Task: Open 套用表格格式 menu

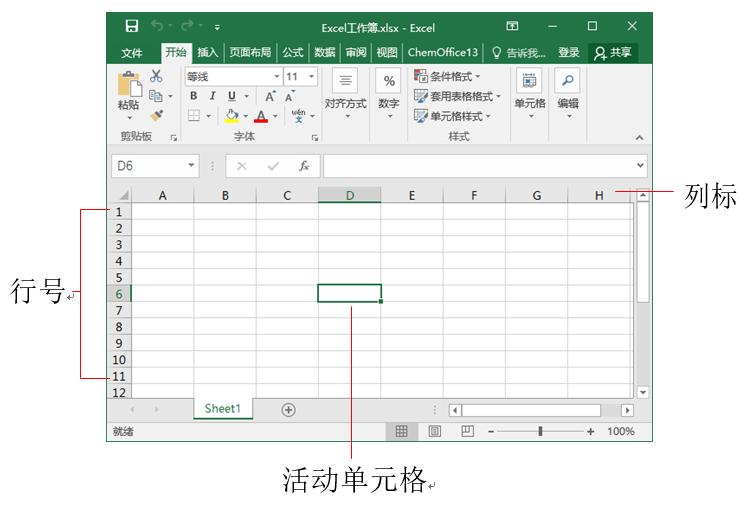Action: pos(457,96)
